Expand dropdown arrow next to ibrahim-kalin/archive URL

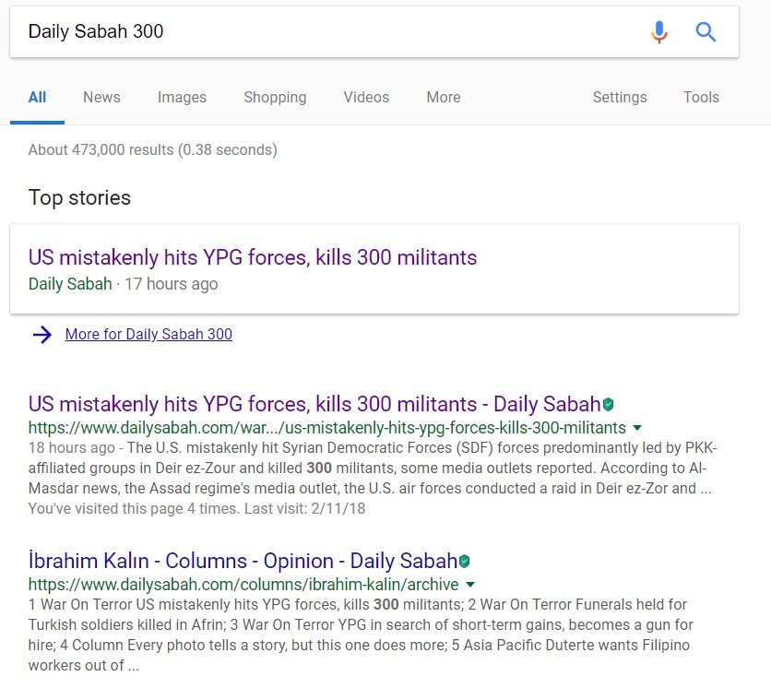click(x=470, y=585)
